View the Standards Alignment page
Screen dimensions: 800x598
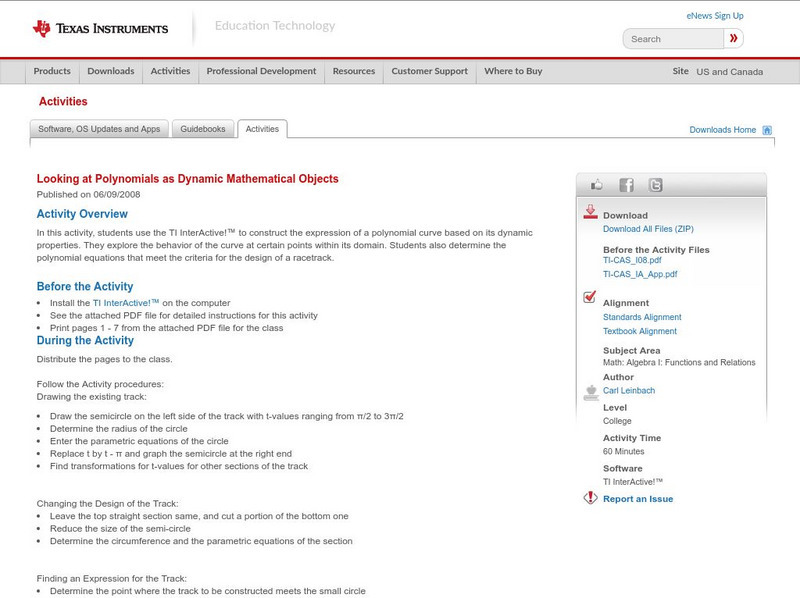click(x=642, y=316)
